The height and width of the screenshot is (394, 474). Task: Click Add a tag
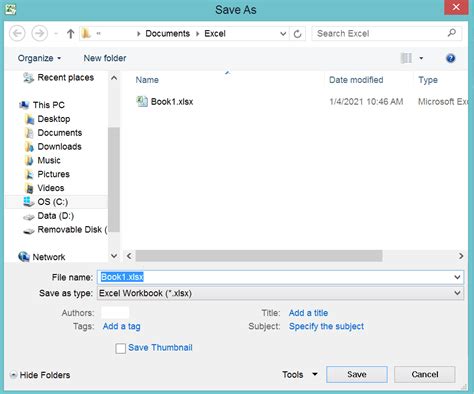coord(122,326)
